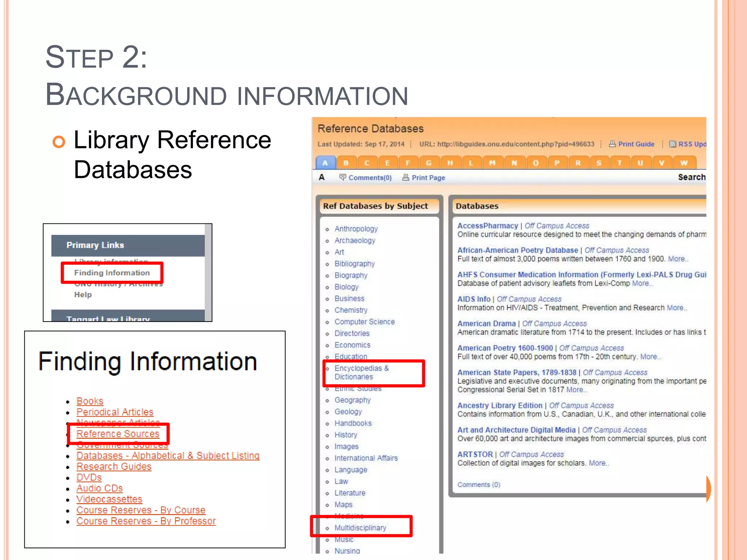Open Art and Architecture Digital Media link

pos(516,430)
